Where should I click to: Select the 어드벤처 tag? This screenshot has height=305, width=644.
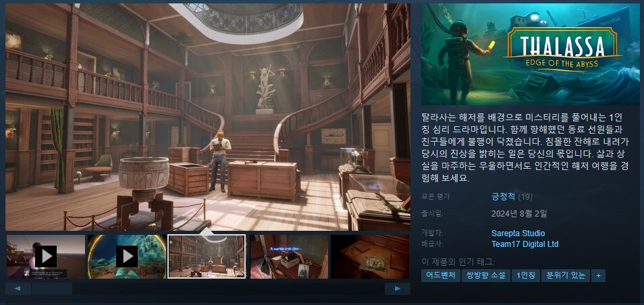[440, 276]
